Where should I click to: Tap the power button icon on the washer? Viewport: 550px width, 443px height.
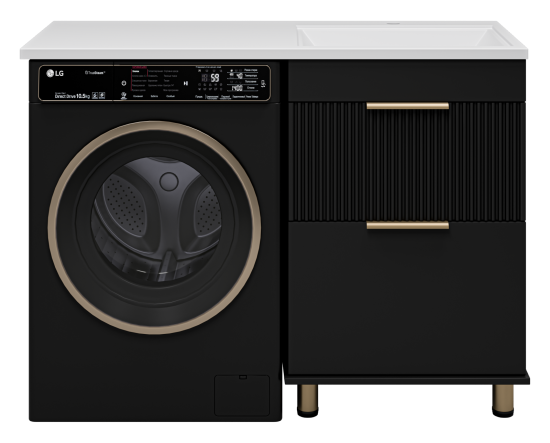point(123,83)
